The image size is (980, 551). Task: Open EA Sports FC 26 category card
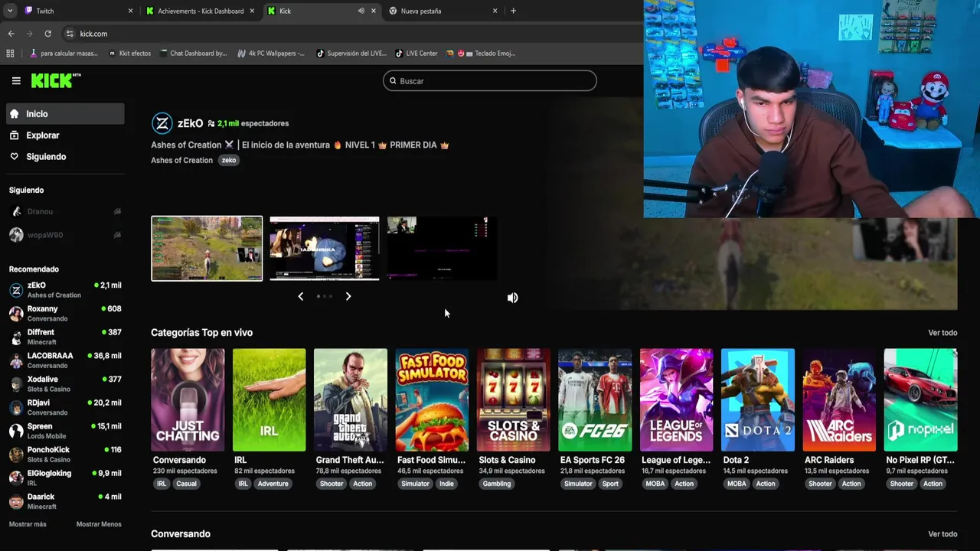(595, 400)
